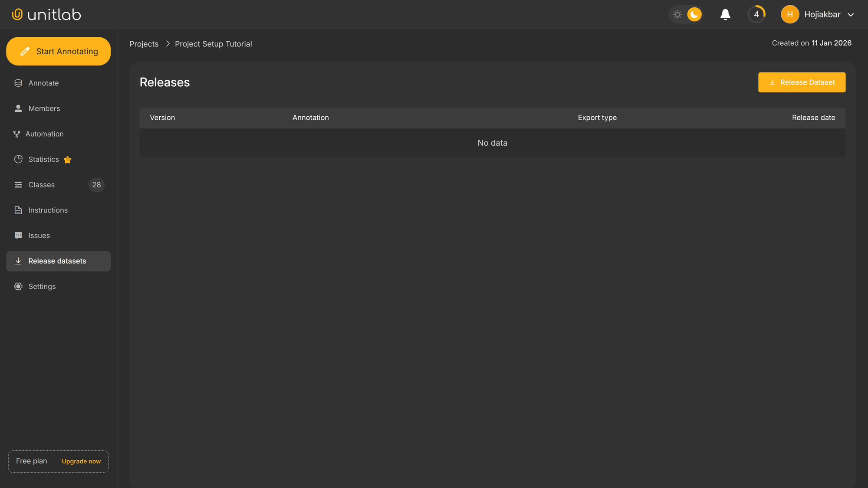868x488 pixels.
Task: Open the Release date column header
Action: tap(813, 118)
